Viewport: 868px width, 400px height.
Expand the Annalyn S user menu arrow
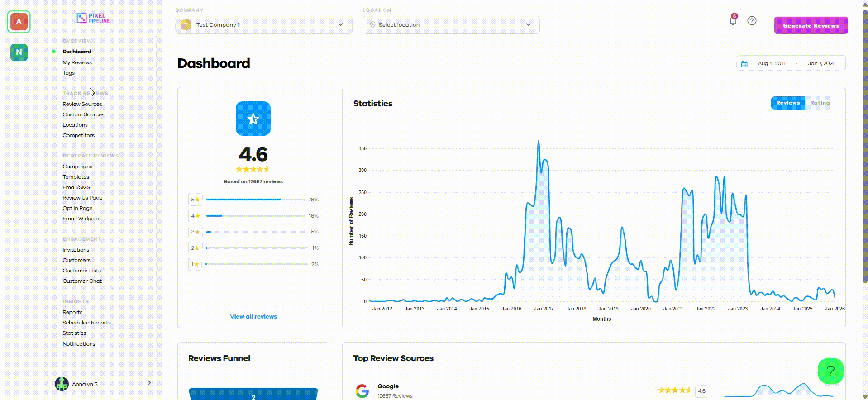click(149, 383)
